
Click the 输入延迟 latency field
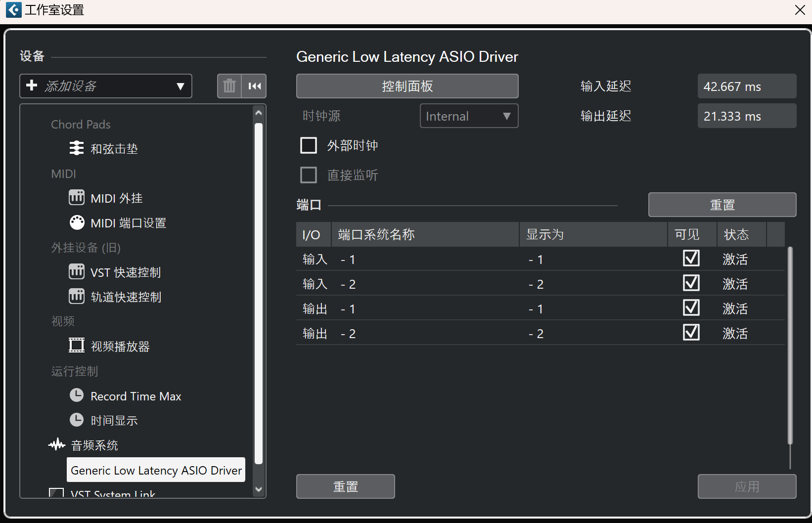(x=746, y=86)
